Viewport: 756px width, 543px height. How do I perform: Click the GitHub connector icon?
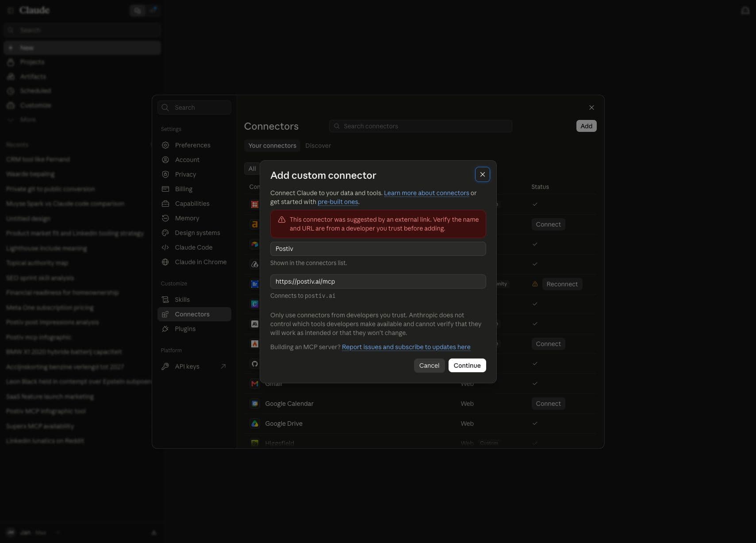(255, 364)
